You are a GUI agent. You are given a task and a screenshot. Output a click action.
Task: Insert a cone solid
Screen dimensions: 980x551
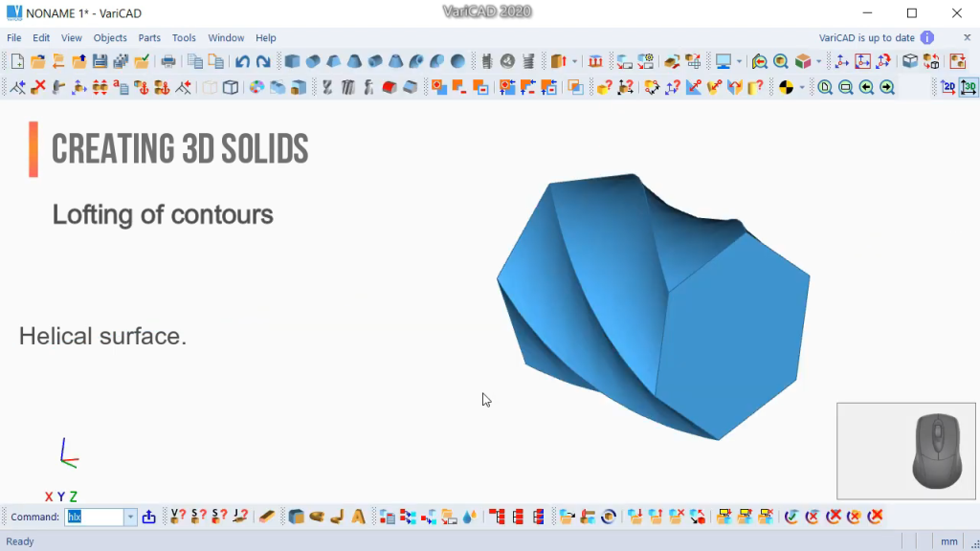point(354,61)
